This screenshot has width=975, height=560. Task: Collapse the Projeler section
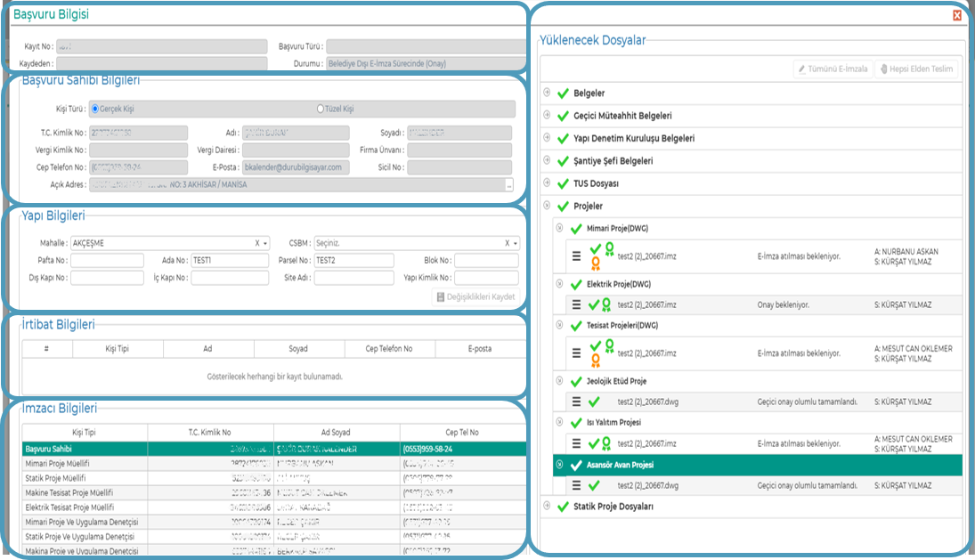coord(546,206)
